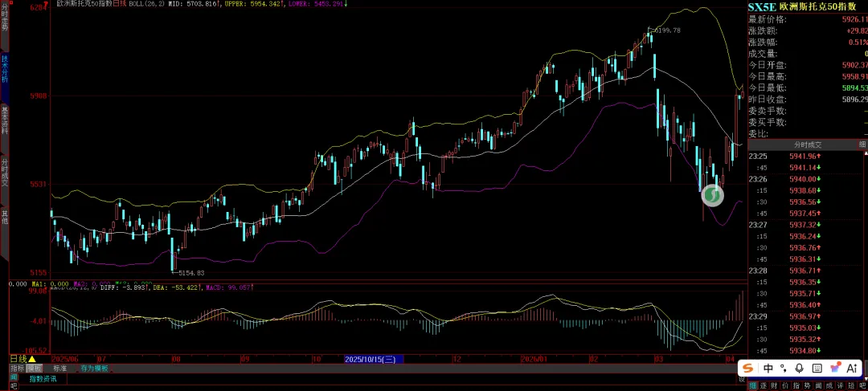Select the 财 tab in bottom right row

775,385
